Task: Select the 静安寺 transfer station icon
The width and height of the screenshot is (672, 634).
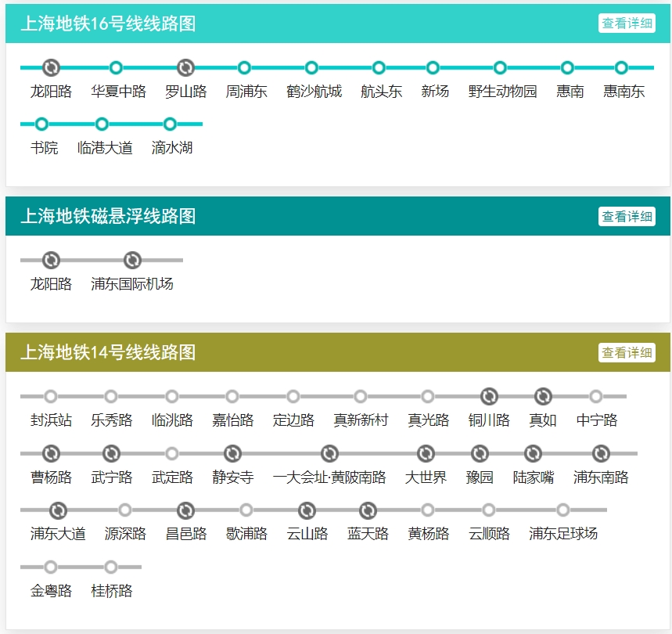Action: point(232,453)
